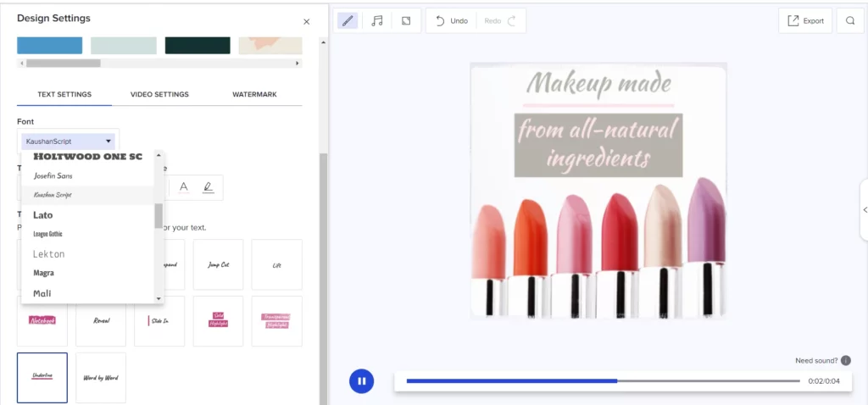Select the Lift text animation
The image size is (868, 405).
pos(277,264)
